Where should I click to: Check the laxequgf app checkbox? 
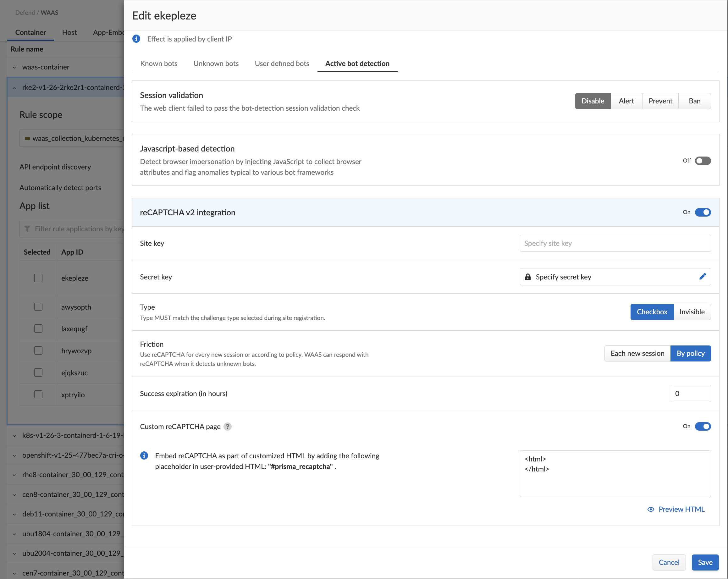pyautogui.click(x=38, y=328)
